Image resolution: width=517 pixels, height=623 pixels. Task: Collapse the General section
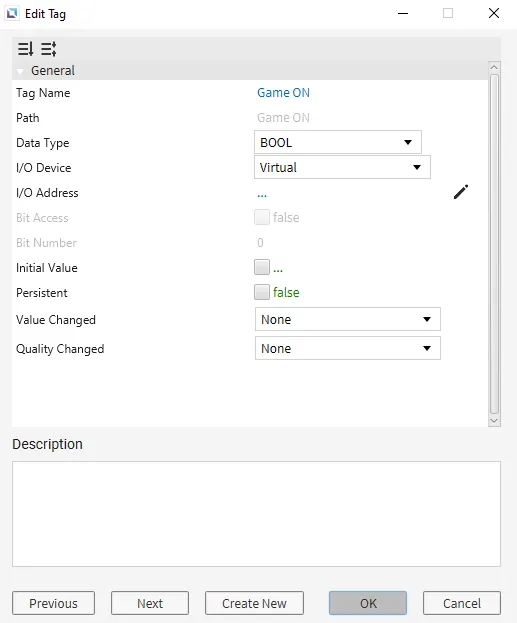[x=20, y=71]
